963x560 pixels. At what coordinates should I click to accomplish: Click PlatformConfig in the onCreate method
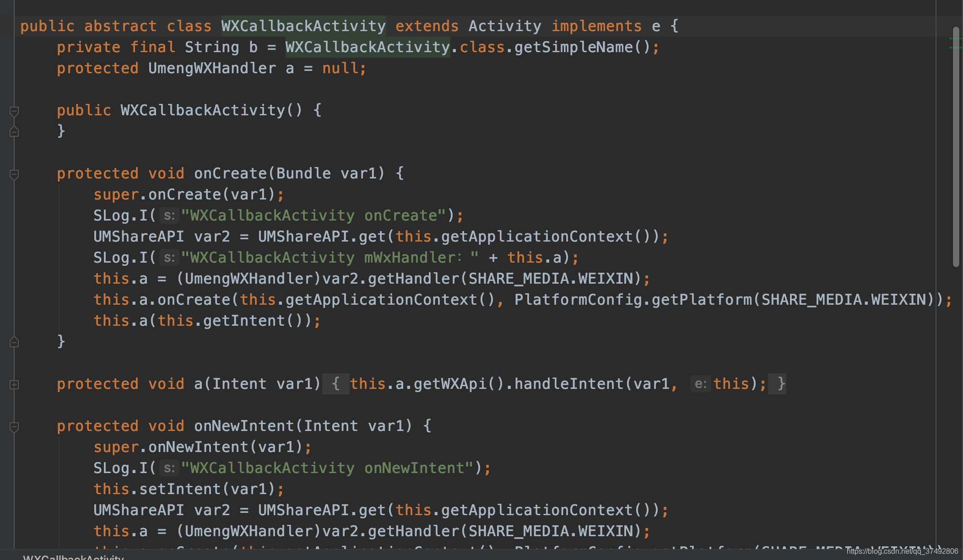578,300
